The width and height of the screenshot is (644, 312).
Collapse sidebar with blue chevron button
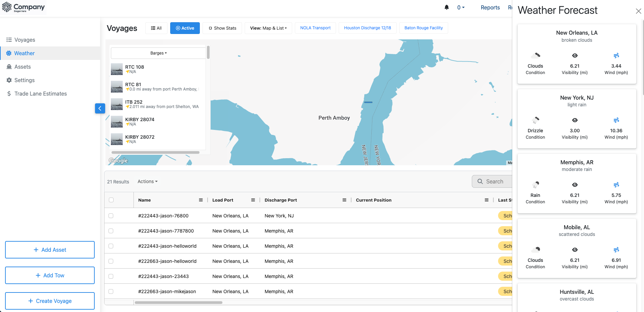point(100,108)
